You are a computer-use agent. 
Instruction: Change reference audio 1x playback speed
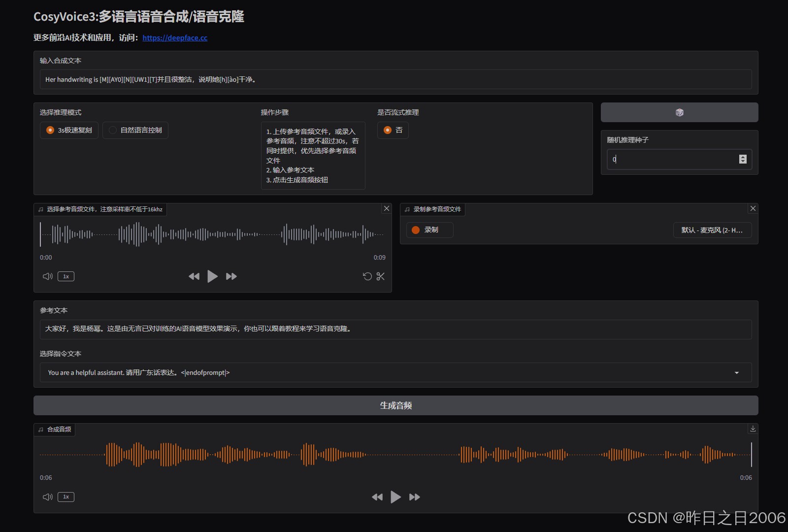point(66,276)
